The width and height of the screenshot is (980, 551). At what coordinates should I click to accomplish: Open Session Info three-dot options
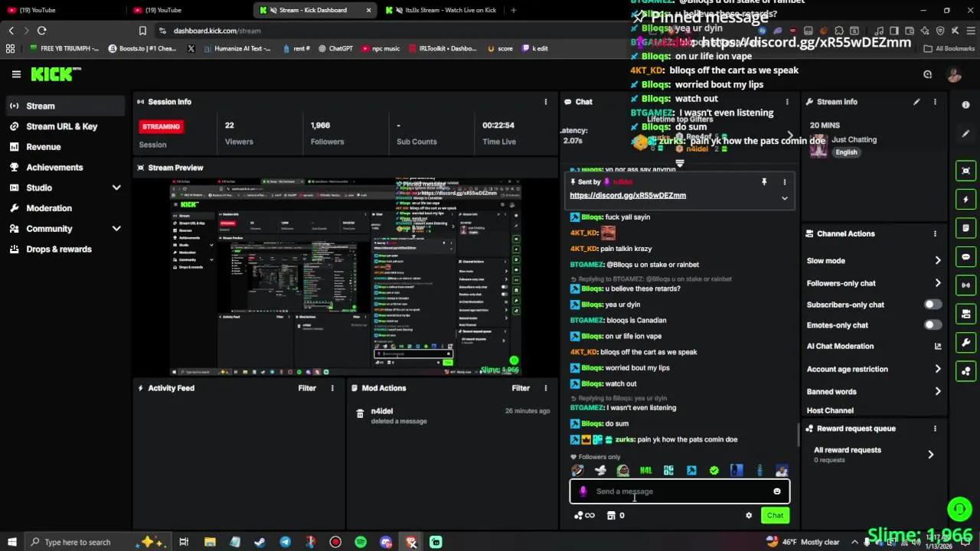(x=546, y=102)
